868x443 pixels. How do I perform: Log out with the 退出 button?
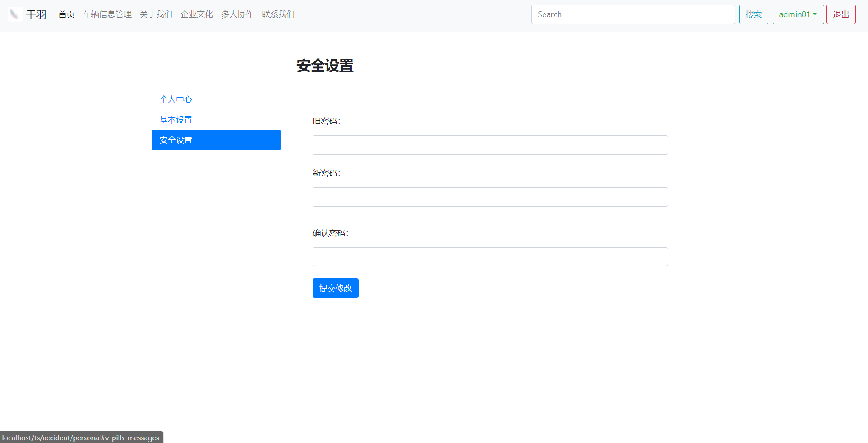tap(841, 14)
